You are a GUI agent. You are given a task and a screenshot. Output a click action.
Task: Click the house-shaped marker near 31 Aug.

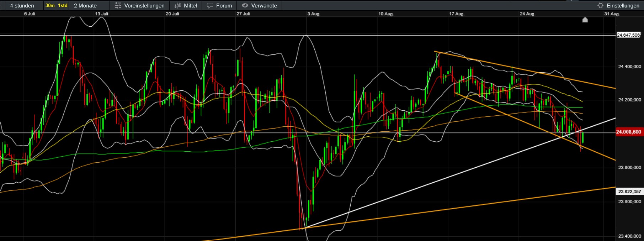(585, 20)
